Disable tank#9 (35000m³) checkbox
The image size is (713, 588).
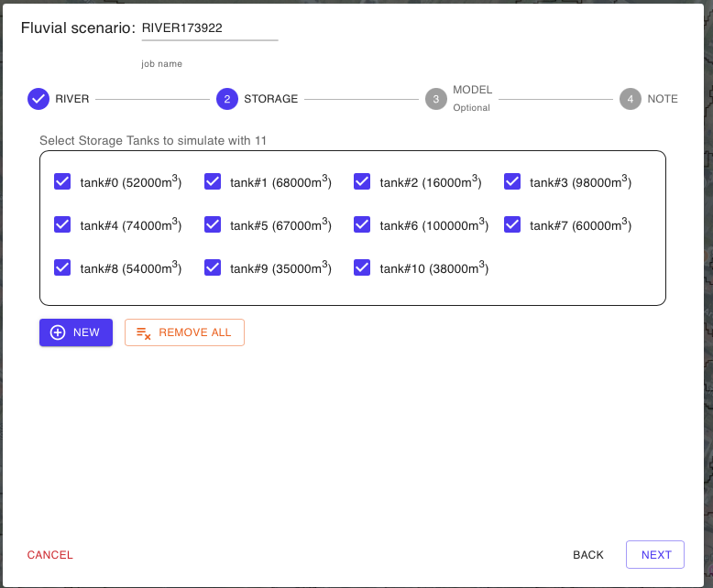click(213, 267)
